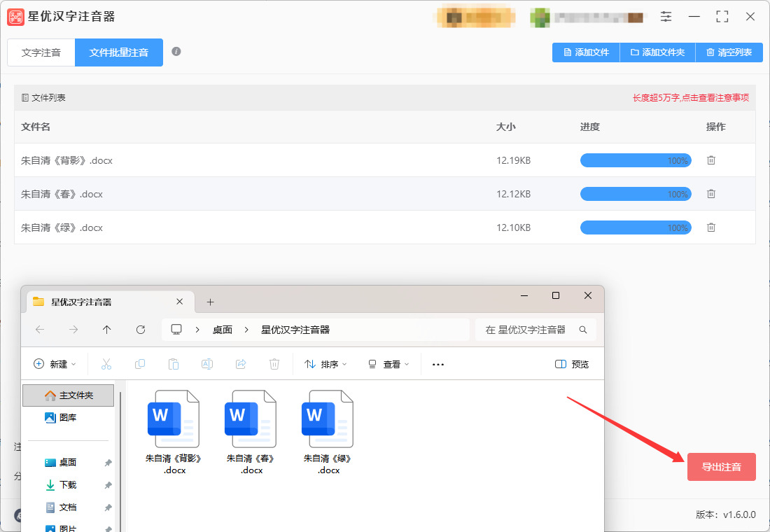Open the settings sliders icon in title bar

pos(666,17)
